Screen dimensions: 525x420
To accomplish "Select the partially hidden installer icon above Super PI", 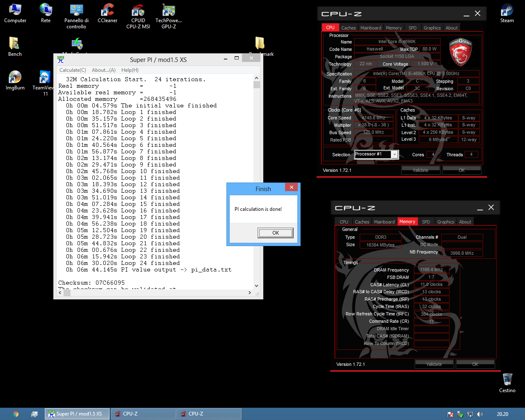I will 77,44.
